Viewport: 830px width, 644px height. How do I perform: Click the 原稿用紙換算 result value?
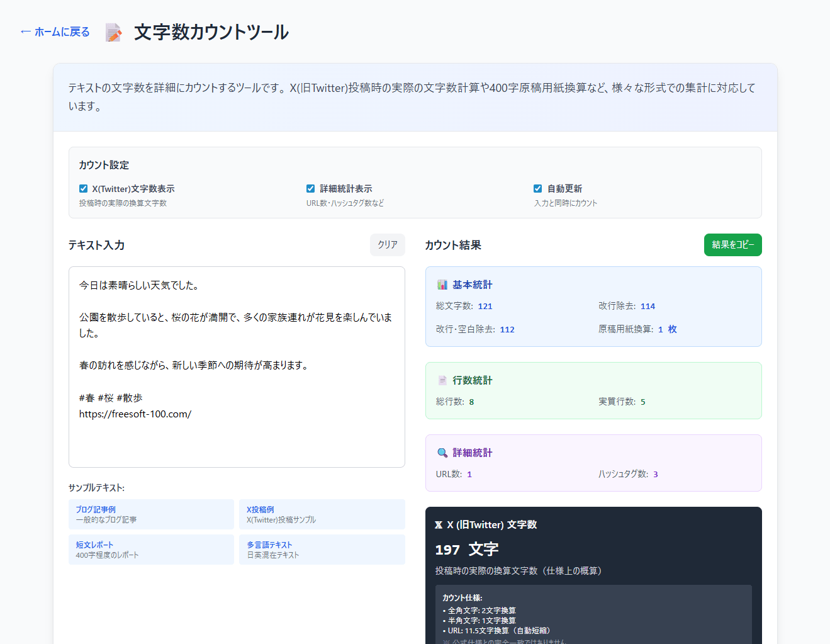666,330
